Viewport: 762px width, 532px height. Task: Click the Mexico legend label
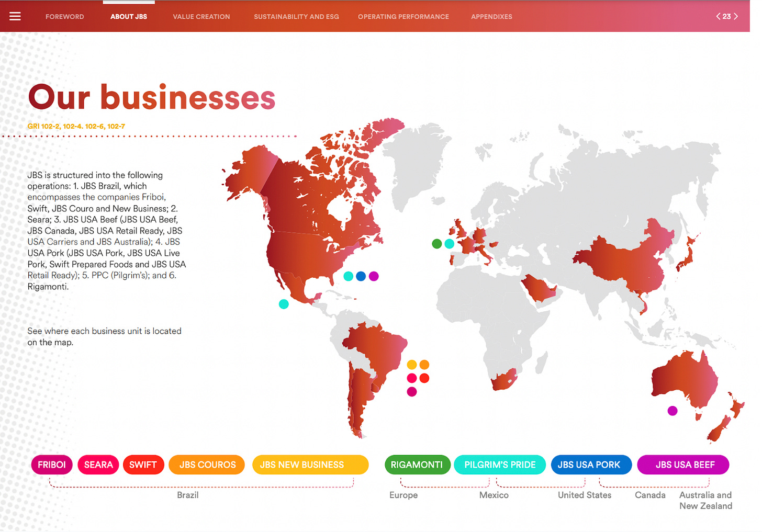pyautogui.click(x=494, y=495)
